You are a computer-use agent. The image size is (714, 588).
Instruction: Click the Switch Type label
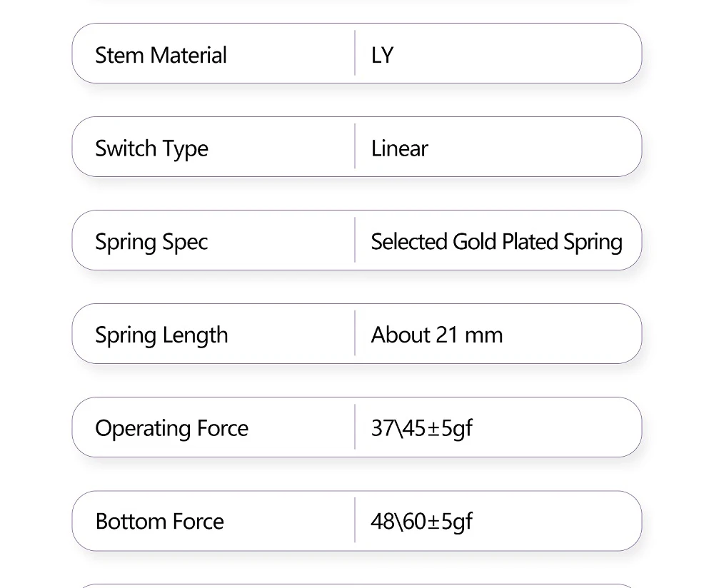[151, 148]
